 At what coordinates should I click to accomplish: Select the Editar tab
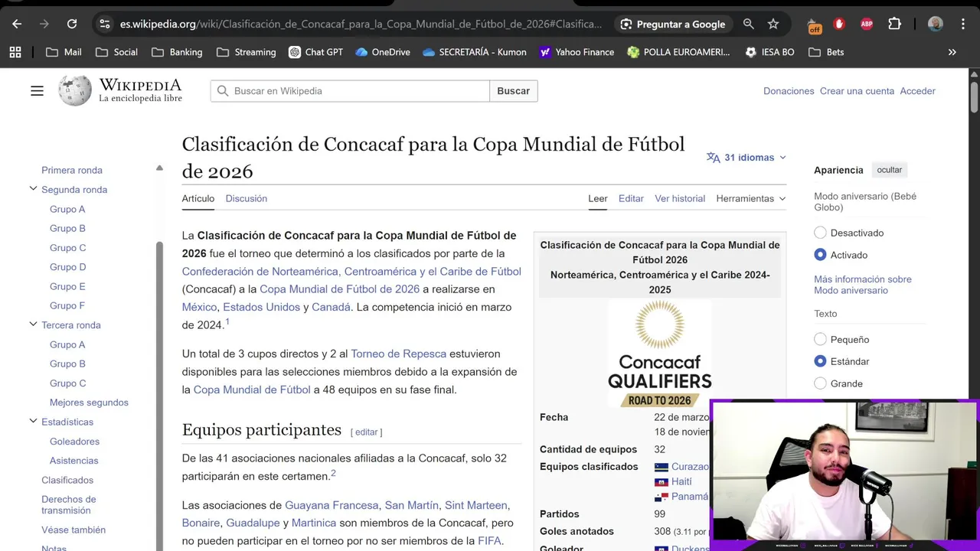(x=631, y=198)
